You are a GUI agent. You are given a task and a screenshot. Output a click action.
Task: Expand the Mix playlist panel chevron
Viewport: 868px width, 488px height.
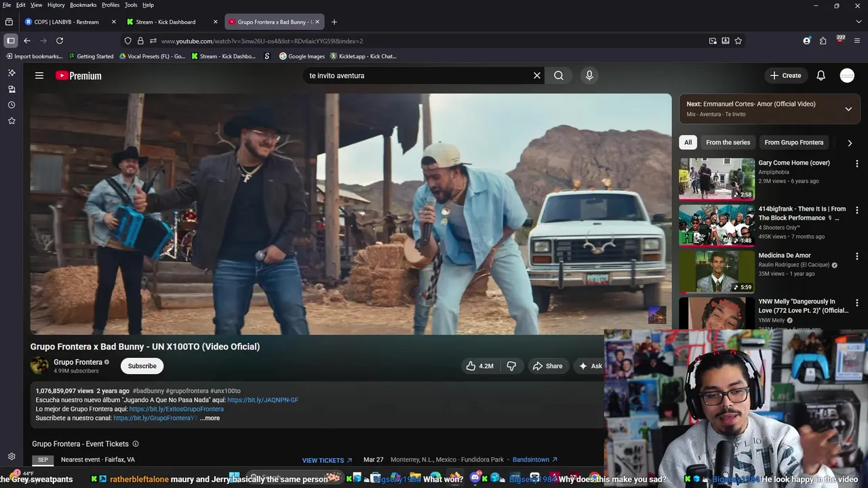pyautogui.click(x=848, y=108)
